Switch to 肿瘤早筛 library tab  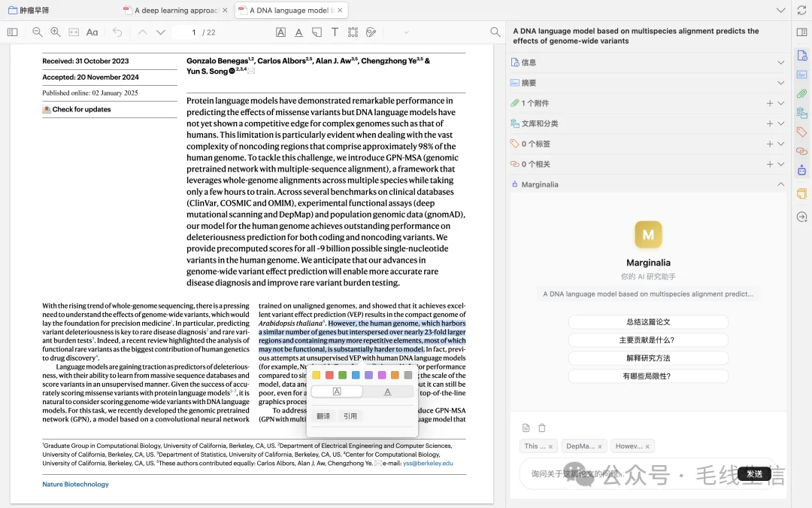(x=29, y=11)
